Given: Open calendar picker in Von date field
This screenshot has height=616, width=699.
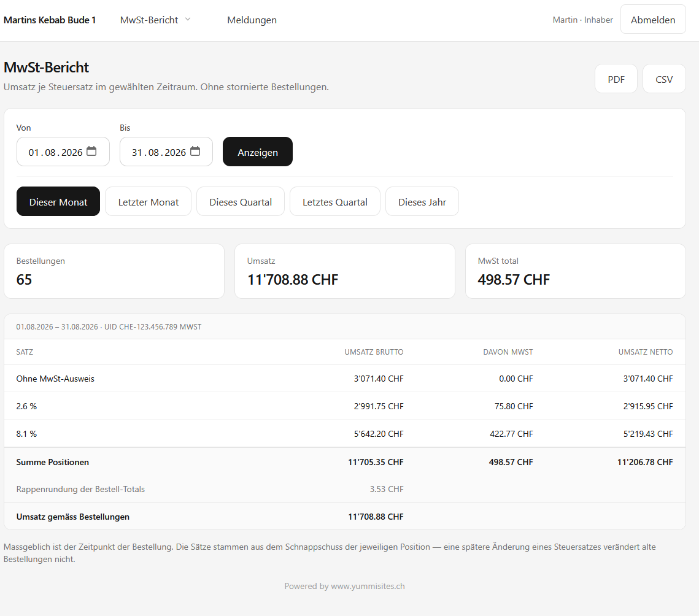Looking at the screenshot, I should pyautogui.click(x=91, y=151).
